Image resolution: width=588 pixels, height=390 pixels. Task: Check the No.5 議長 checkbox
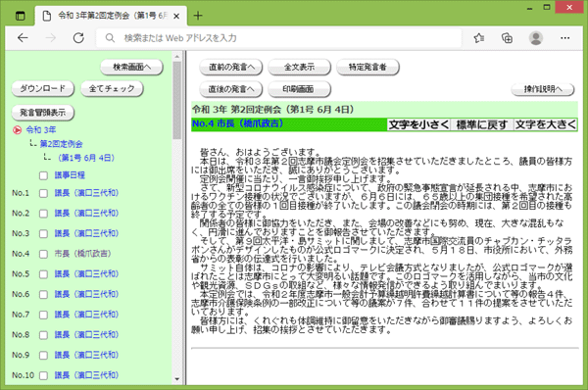[x=43, y=274]
